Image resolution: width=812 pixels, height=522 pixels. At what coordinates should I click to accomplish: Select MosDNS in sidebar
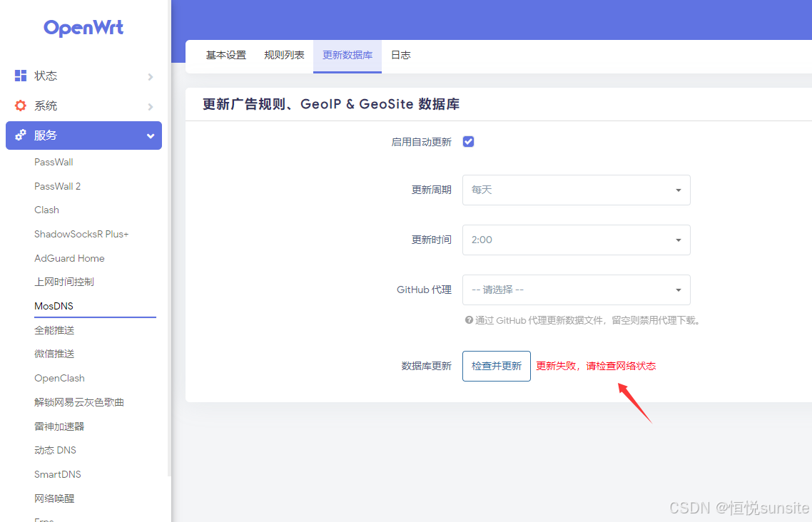pyautogui.click(x=54, y=306)
